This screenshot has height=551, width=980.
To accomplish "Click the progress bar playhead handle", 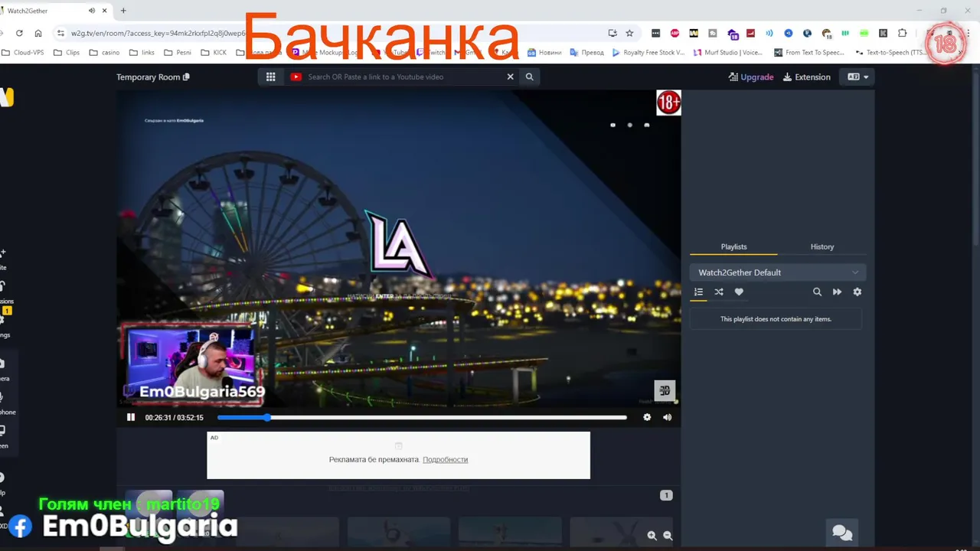I will pos(266,417).
